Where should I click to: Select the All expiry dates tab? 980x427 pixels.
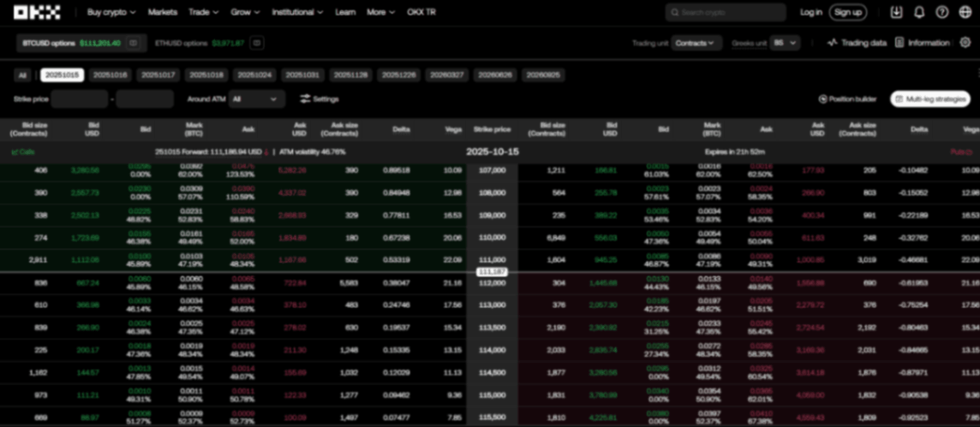coord(22,75)
